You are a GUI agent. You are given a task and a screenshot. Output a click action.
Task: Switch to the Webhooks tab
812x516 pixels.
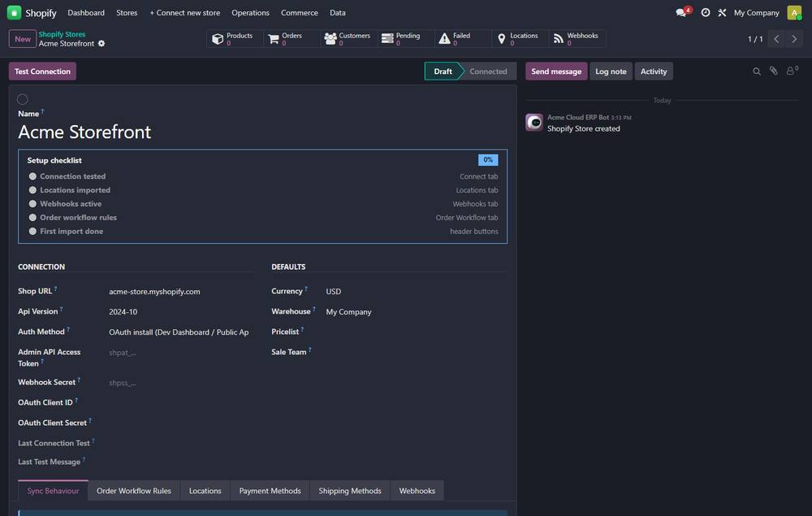417,491
